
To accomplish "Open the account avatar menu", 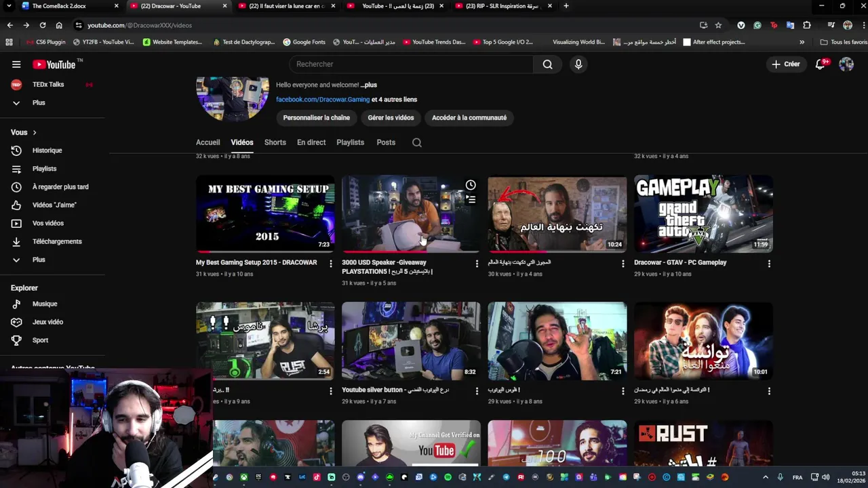I will pyautogui.click(x=846, y=64).
